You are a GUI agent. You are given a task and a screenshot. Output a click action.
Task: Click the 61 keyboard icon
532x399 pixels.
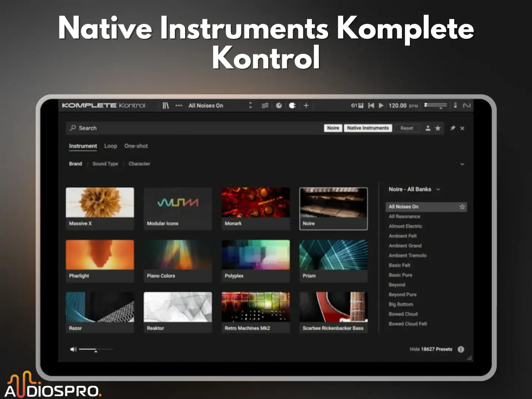[357, 106]
